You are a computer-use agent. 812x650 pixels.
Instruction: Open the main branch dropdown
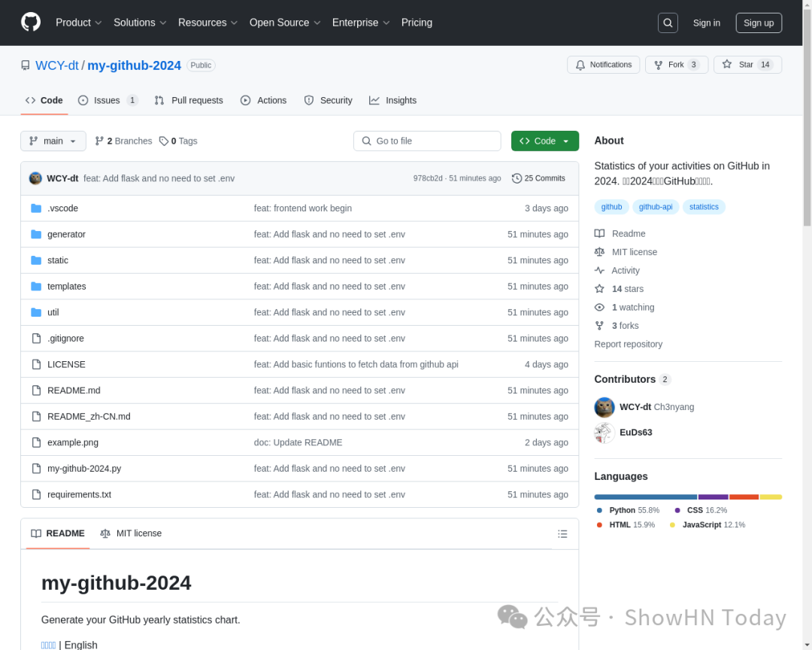tap(53, 141)
